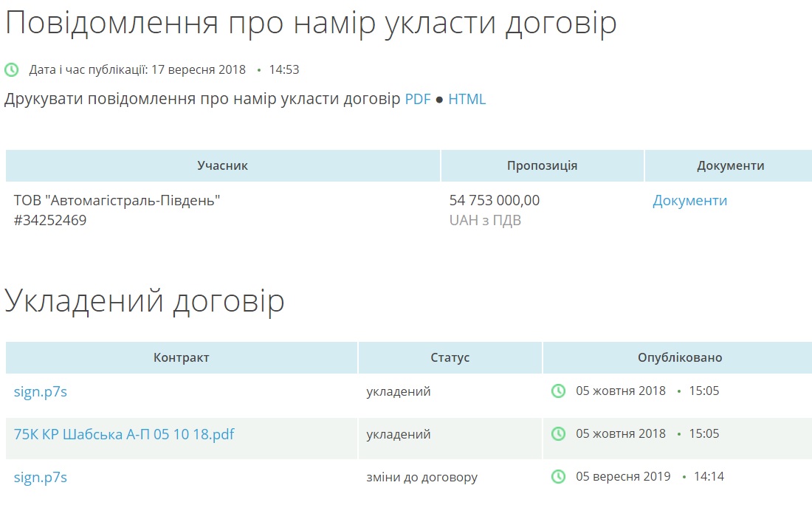The image size is (812, 505).
Task: Click the Статус column header
Action: point(450,357)
